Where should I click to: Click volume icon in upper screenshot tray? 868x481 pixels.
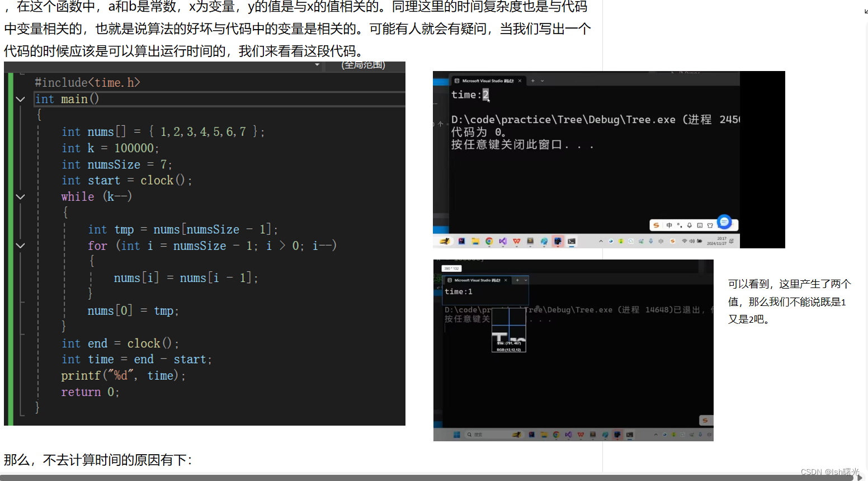click(692, 241)
